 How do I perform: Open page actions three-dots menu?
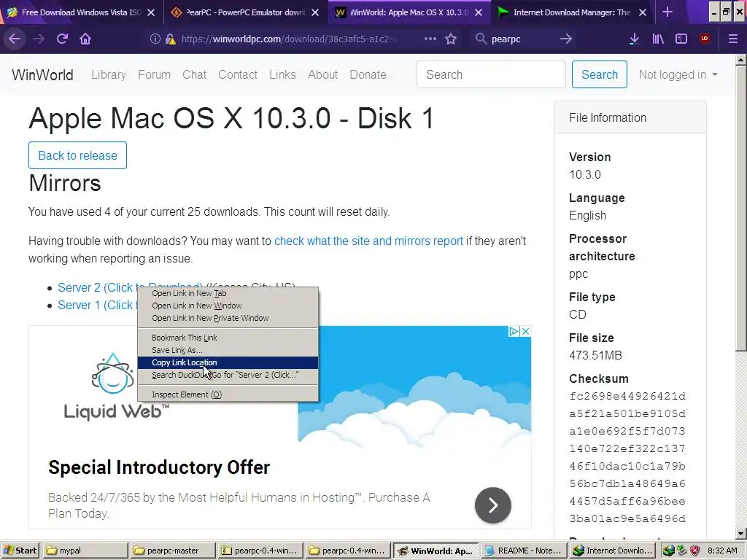(x=430, y=39)
